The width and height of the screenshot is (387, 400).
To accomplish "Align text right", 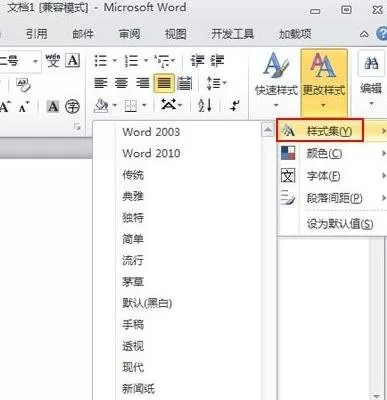I will coord(142,83).
